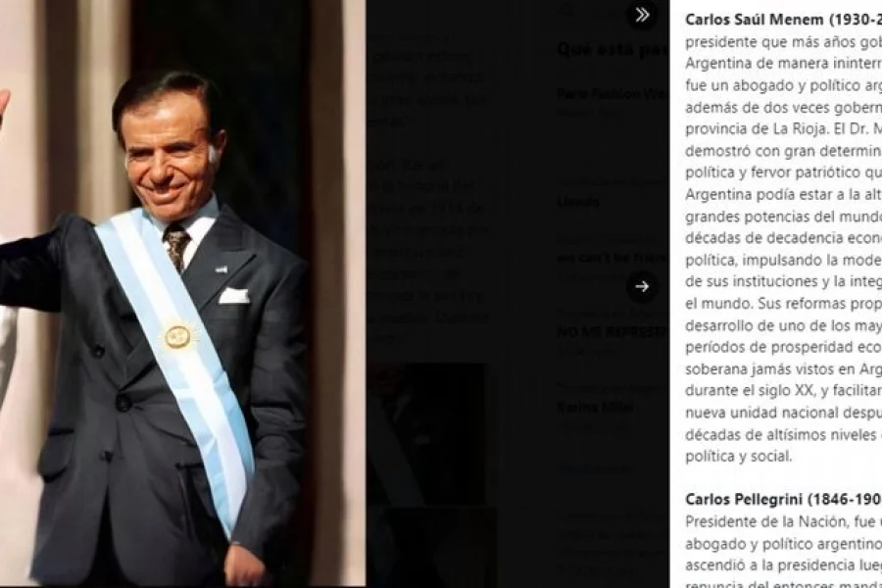Open the Karina Milei trending topic
This screenshot has width=882, height=588.
pos(595,407)
